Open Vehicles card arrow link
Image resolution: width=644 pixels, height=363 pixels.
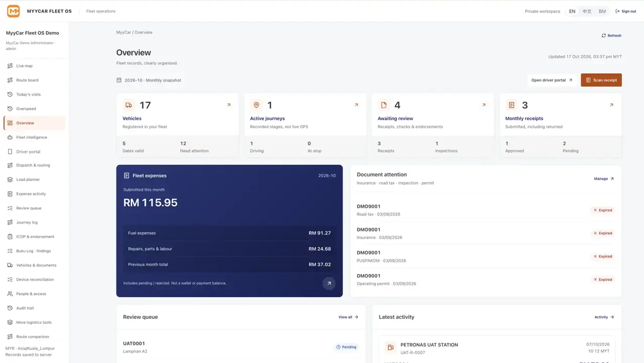228,105
